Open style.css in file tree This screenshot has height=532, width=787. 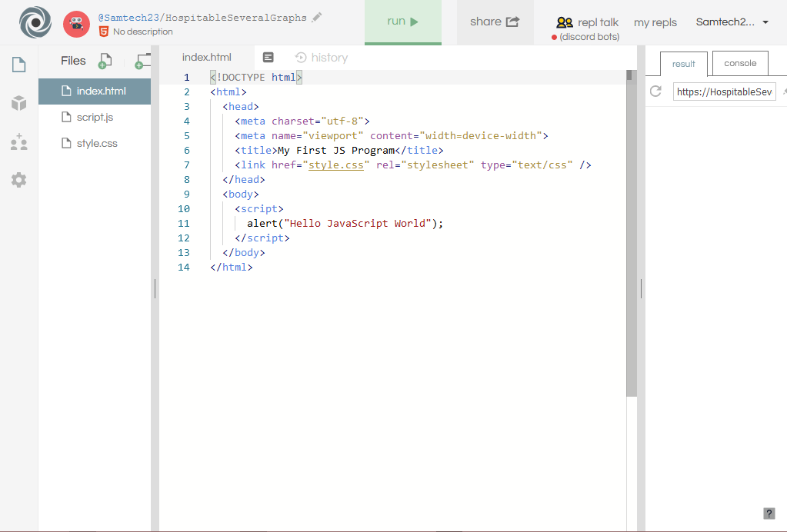pos(95,144)
